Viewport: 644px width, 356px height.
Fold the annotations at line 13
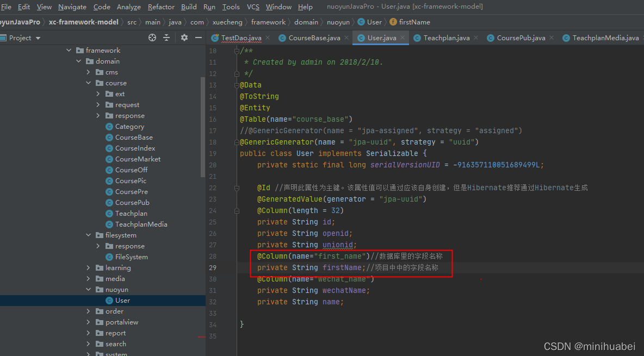237,85
